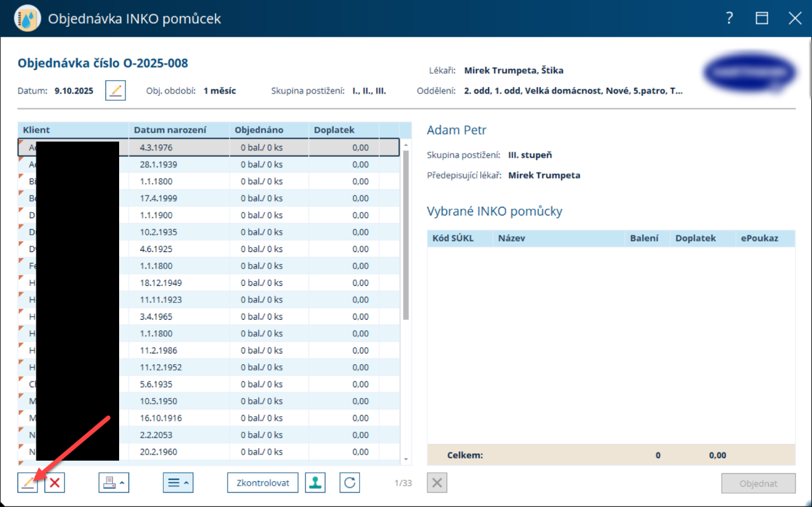Image resolution: width=812 pixels, height=507 pixels.
Task: Click the ePoukaz column header
Action: (766, 238)
